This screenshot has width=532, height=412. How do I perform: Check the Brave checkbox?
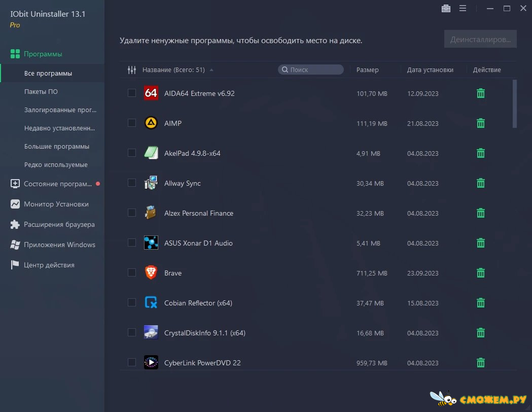click(x=132, y=272)
